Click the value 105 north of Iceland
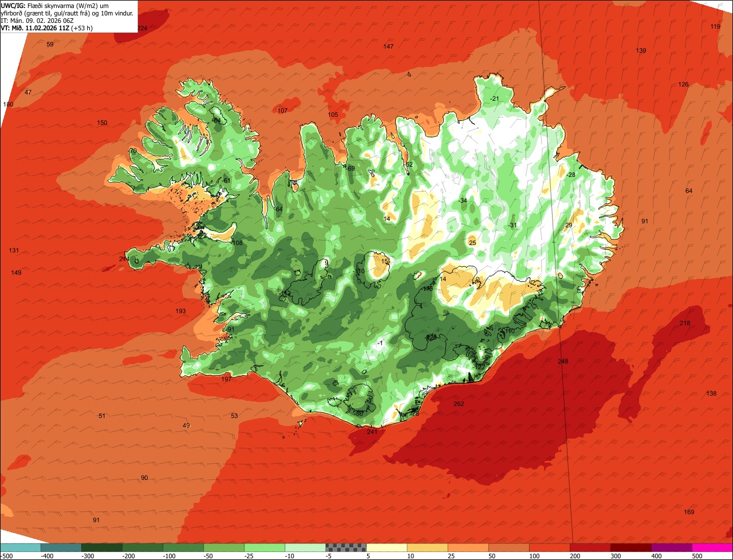Screen dimensions: 733x560 [x=333, y=115]
